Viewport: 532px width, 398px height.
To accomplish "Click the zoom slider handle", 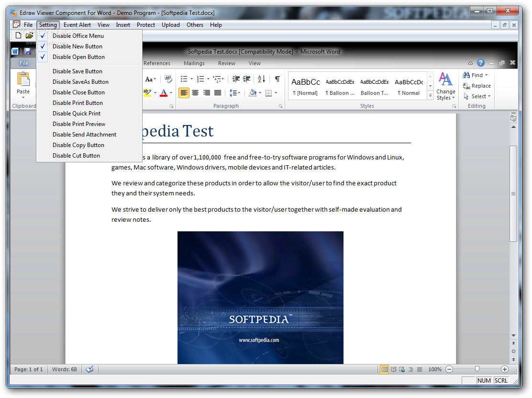I will 477,369.
